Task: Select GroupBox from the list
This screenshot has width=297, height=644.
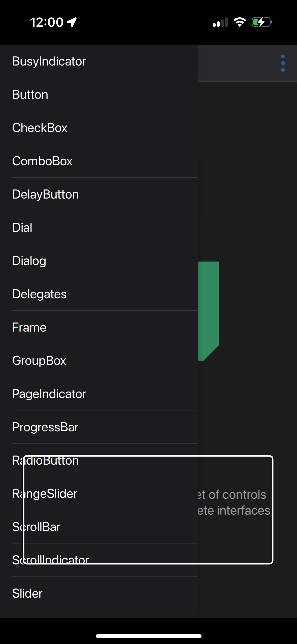Action: [99, 361]
